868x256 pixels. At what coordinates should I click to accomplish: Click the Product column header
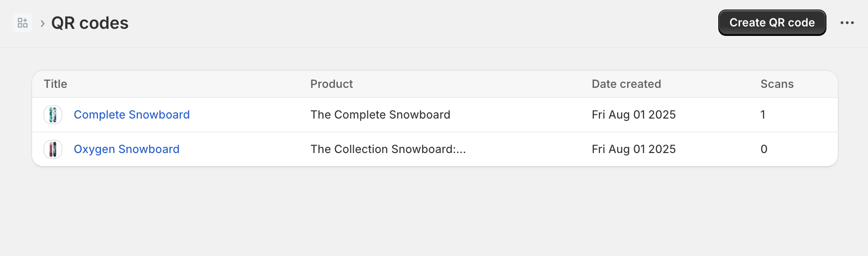tap(332, 84)
